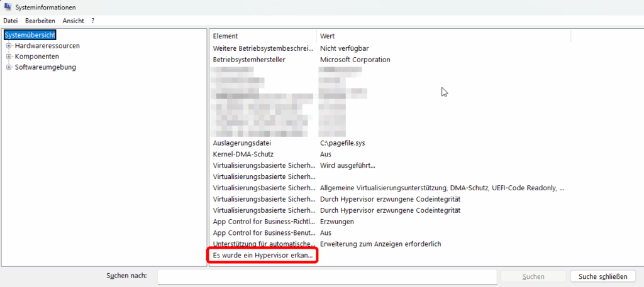Open the ? help menu

(x=93, y=21)
